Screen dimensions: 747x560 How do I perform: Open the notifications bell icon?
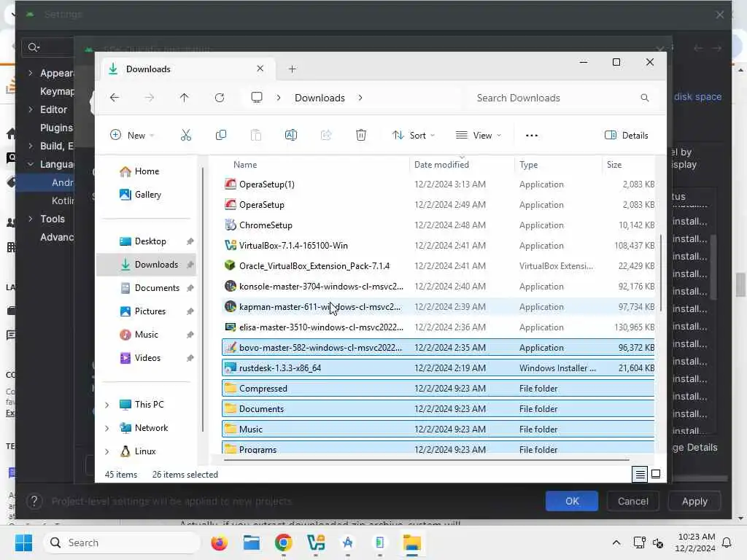(727, 542)
